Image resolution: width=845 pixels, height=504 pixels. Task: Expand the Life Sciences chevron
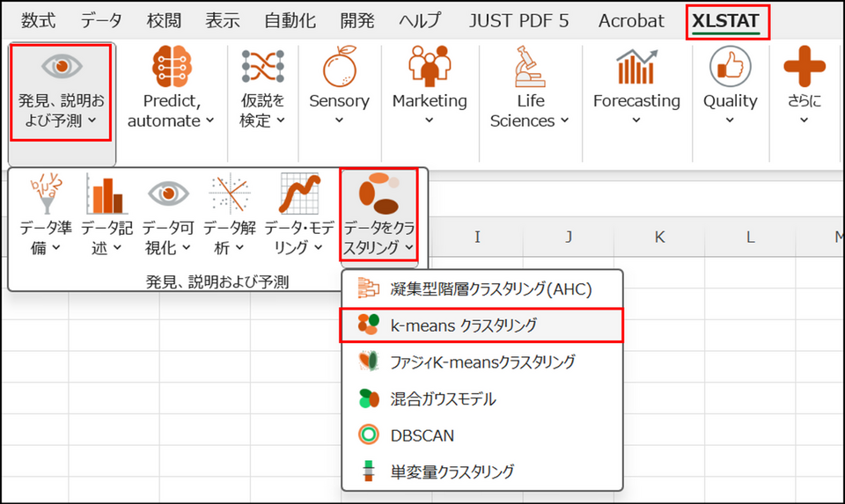[x=564, y=121]
